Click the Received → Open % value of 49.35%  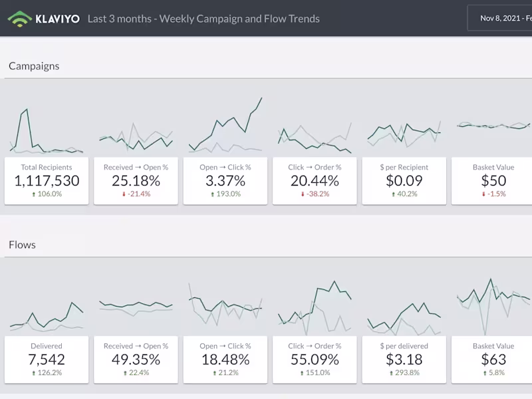(136, 359)
